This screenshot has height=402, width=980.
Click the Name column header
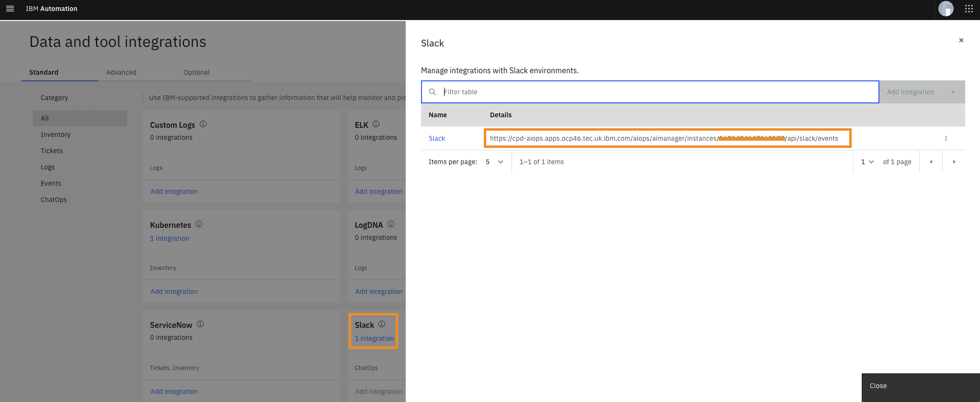[x=438, y=115]
